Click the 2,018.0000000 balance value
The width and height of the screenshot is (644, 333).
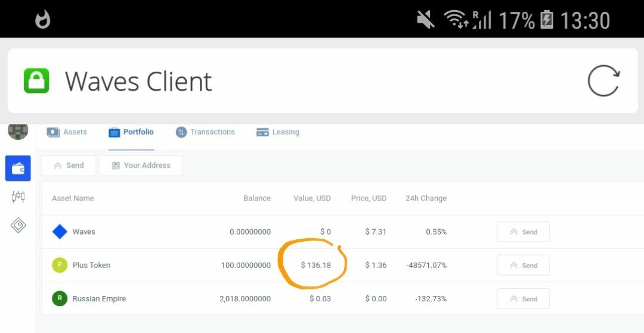pos(245,299)
